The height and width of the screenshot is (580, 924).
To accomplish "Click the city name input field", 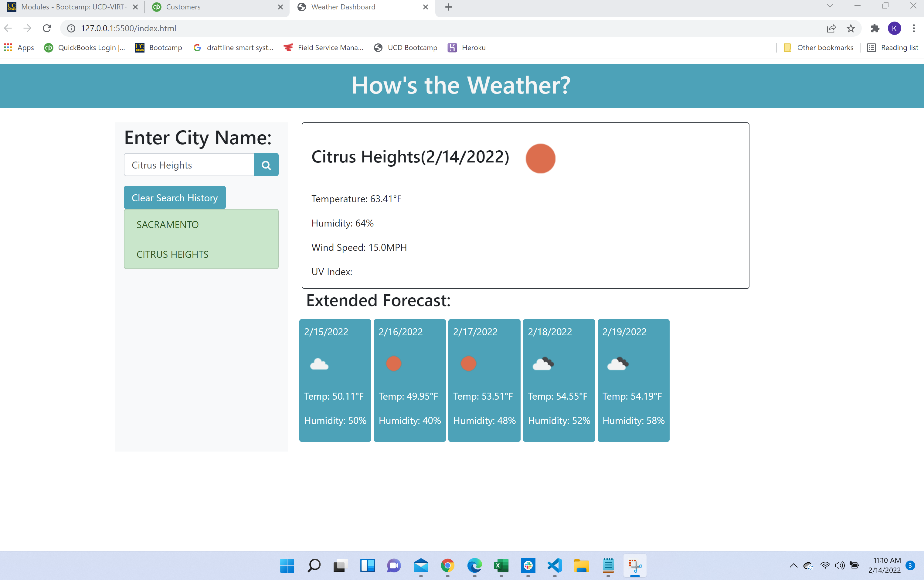I will point(189,165).
